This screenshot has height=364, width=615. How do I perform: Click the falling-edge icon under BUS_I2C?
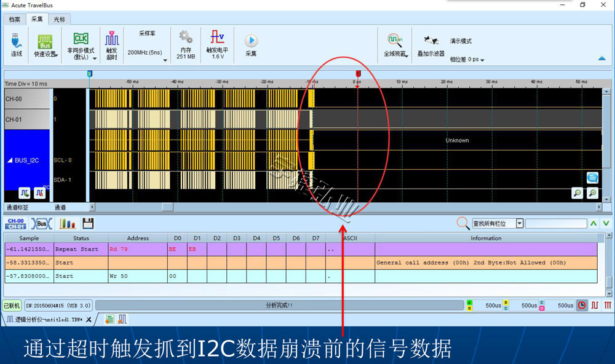pos(25,192)
